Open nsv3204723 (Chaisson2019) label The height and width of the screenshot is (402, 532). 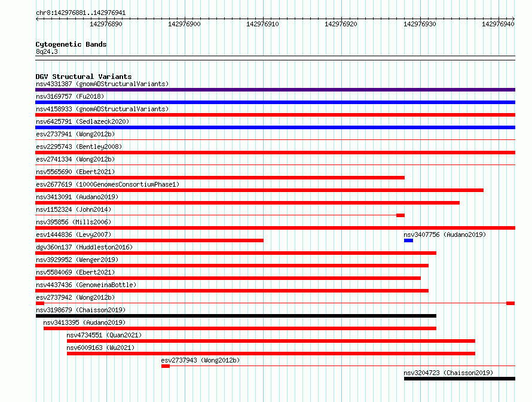[448, 373]
